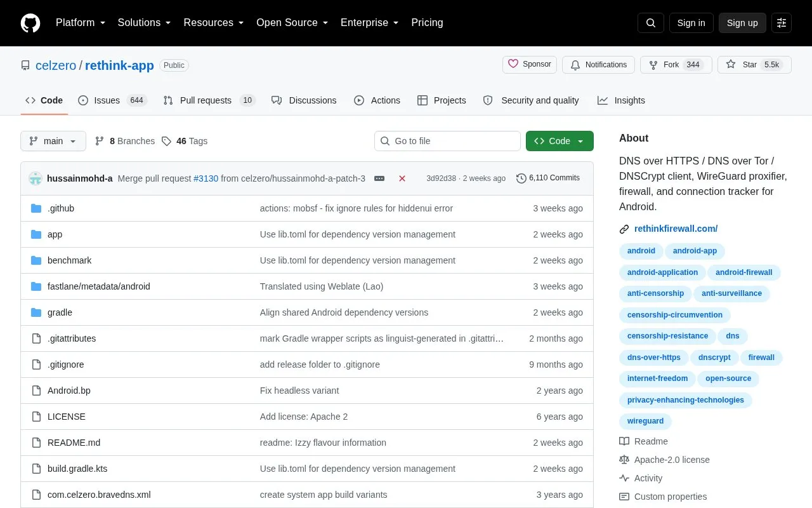Open the Activity link in About
The width and height of the screenshot is (812, 508).
coord(641,478)
